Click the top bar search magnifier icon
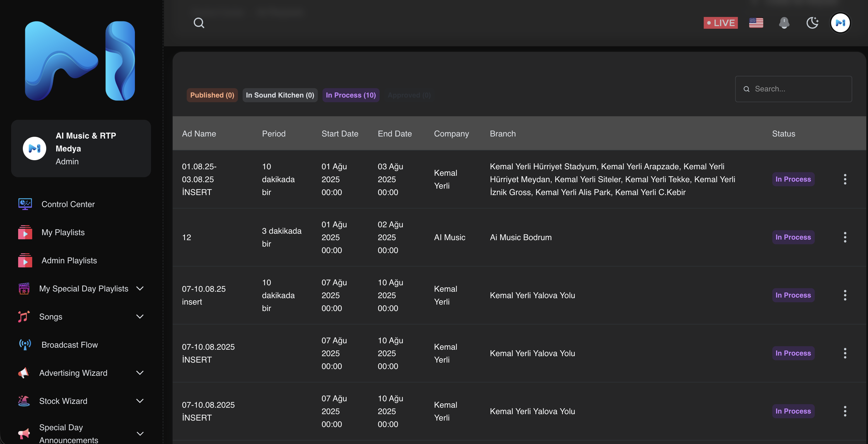868x444 pixels. (x=199, y=23)
